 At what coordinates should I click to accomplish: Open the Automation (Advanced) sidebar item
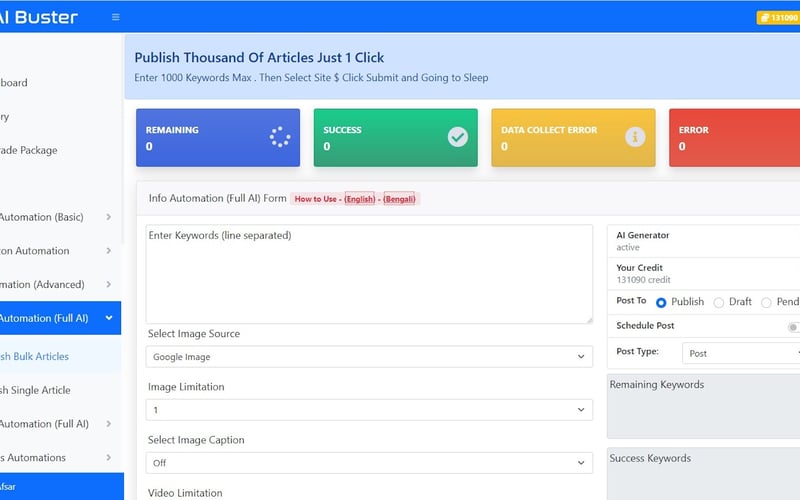click(42, 284)
